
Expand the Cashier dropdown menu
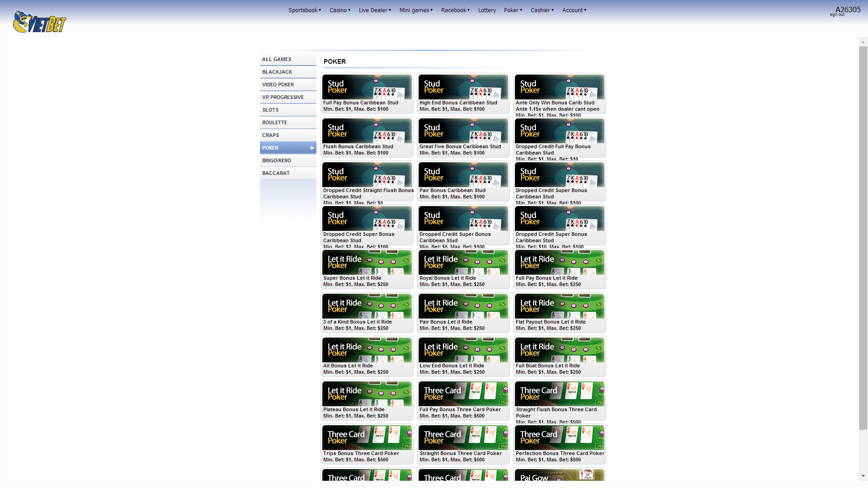(x=542, y=10)
